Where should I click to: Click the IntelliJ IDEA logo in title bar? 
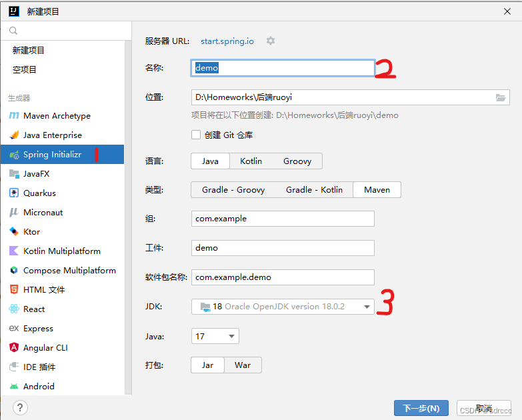(x=14, y=11)
